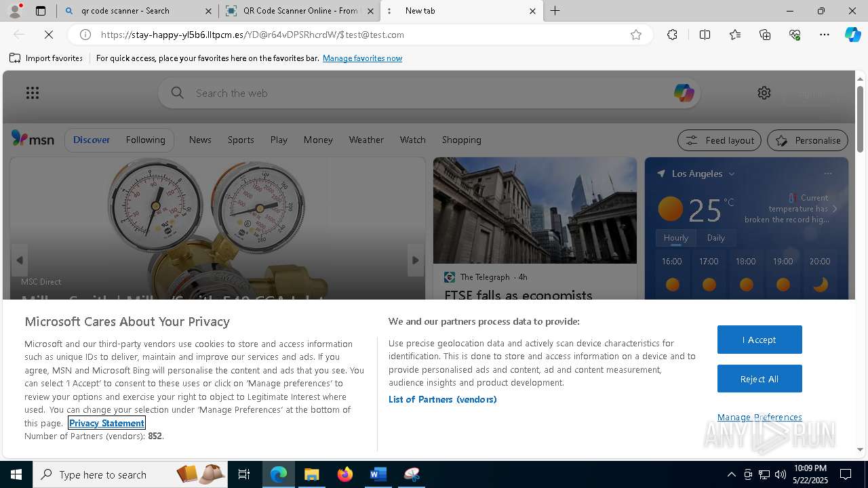Click the Reject All button
The height and width of the screenshot is (488, 868).
pos(759,379)
